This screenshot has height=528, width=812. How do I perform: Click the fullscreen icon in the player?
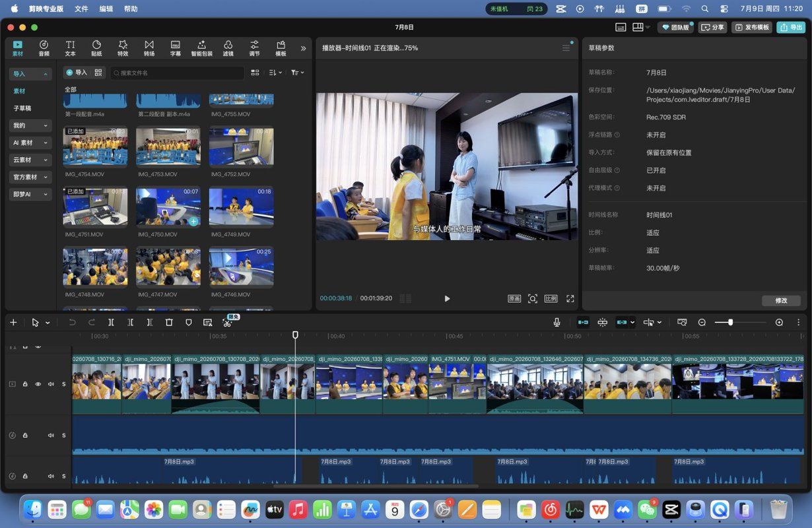(x=570, y=298)
